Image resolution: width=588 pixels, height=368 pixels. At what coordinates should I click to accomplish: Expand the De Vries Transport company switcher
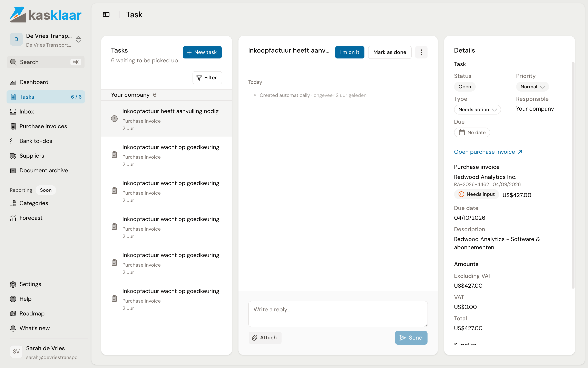coord(46,39)
